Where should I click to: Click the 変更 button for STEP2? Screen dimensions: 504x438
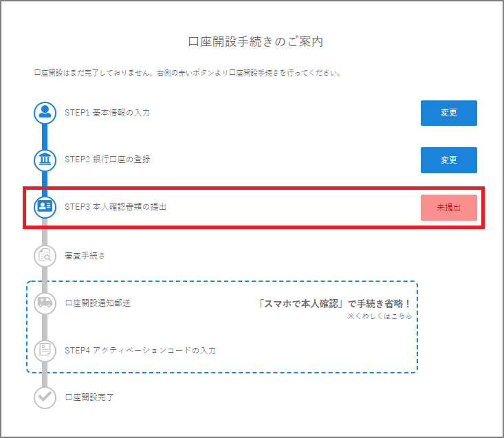tap(449, 160)
